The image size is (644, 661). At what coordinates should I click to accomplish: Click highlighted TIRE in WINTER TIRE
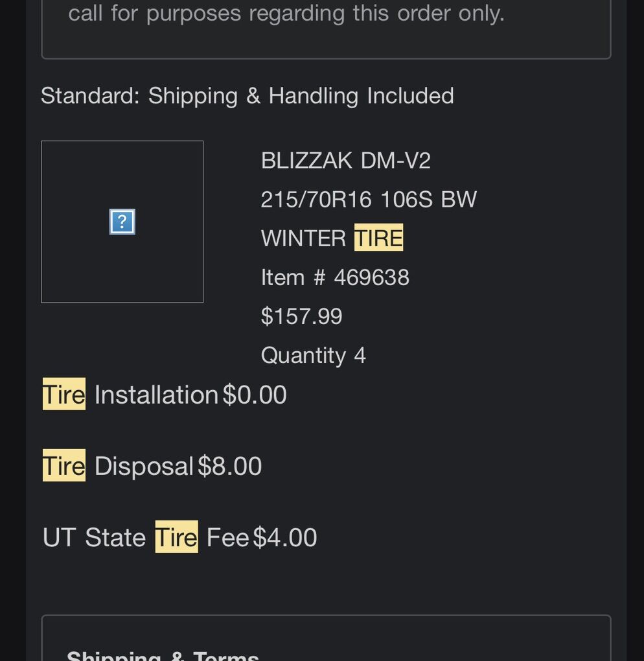pyautogui.click(x=378, y=238)
